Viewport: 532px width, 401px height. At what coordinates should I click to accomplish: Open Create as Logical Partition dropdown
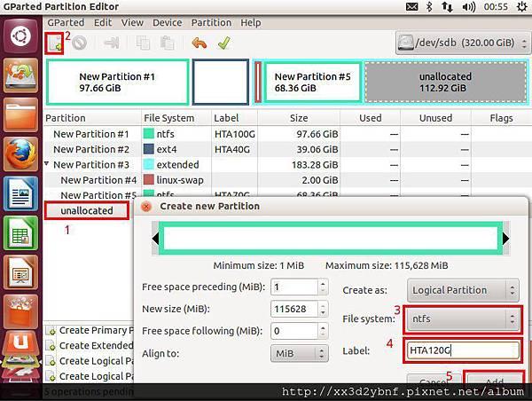point(463,290)
